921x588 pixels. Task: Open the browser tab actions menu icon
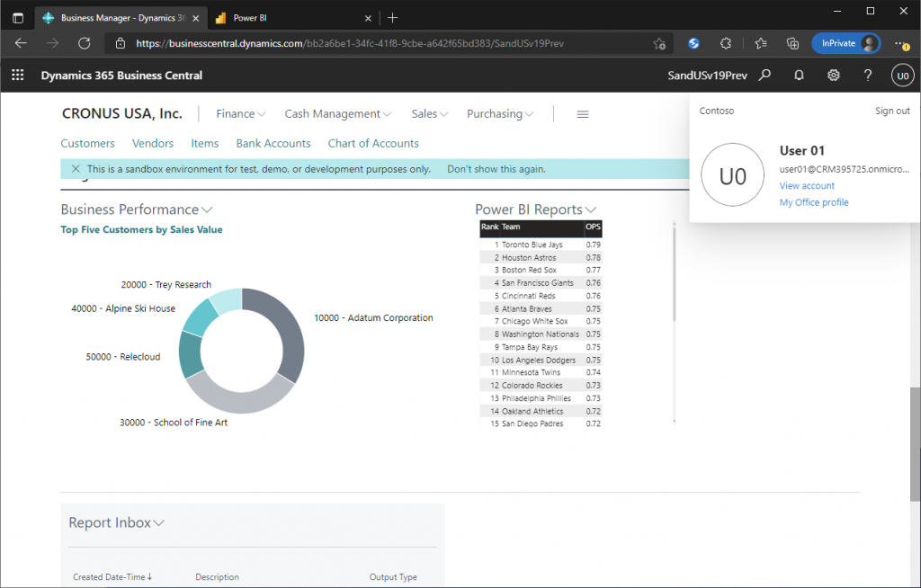(18, 18)
